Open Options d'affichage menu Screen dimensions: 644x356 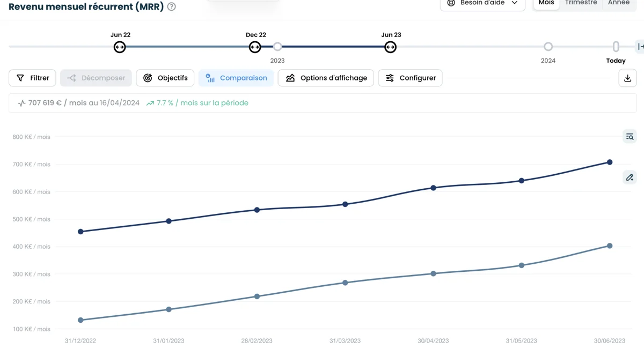pos(326,78)
